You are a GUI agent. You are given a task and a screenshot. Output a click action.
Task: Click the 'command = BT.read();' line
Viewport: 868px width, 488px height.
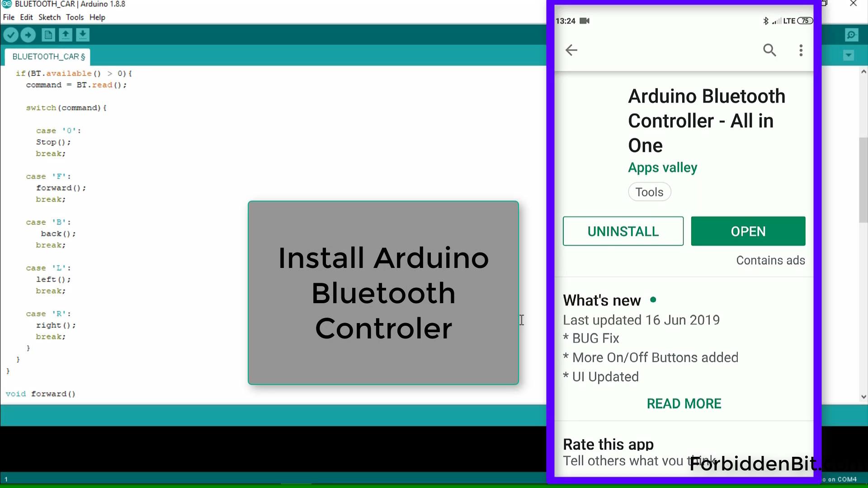coord(76,85)
